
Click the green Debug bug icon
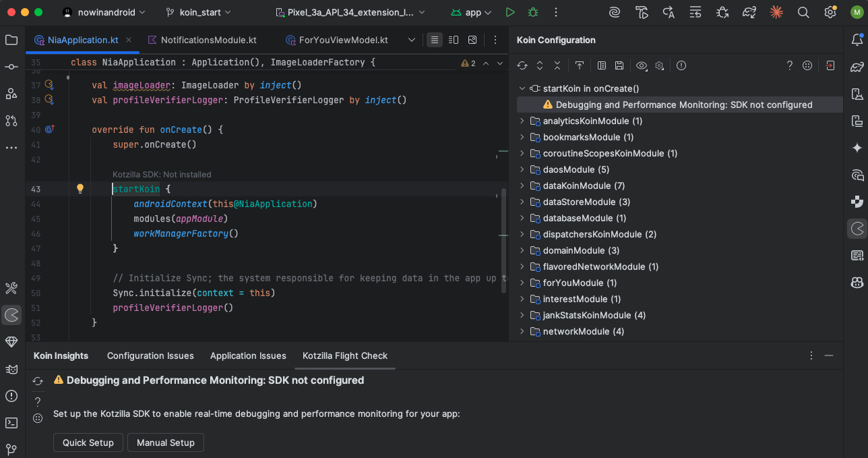533,12
